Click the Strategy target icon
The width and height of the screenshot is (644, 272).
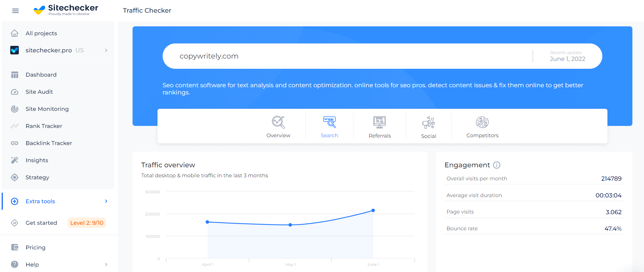(14, 177)
